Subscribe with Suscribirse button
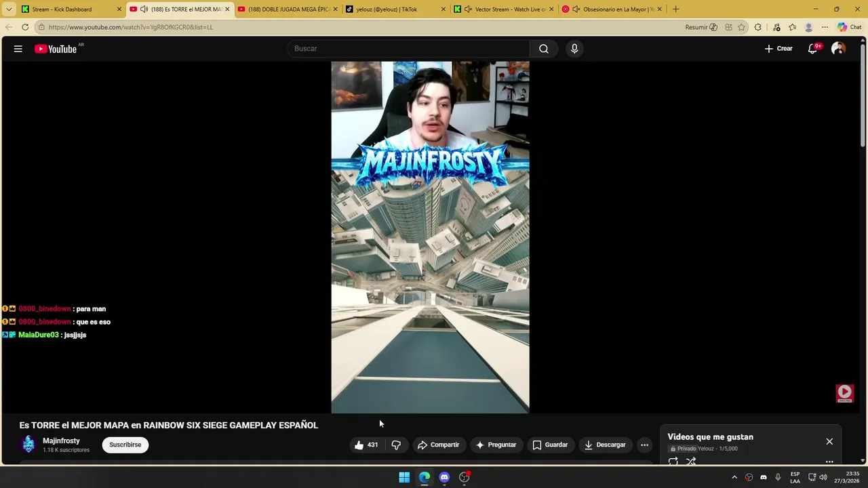 [x=125, y=445]
